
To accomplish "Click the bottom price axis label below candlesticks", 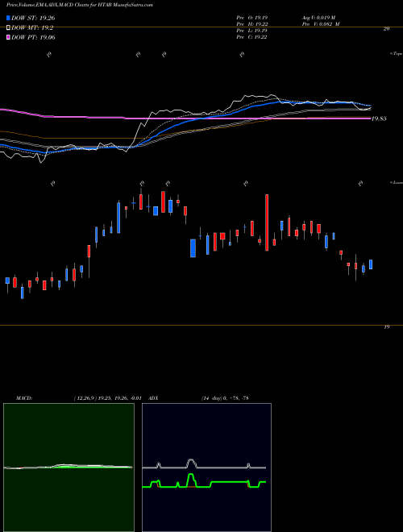I will 386,327.
